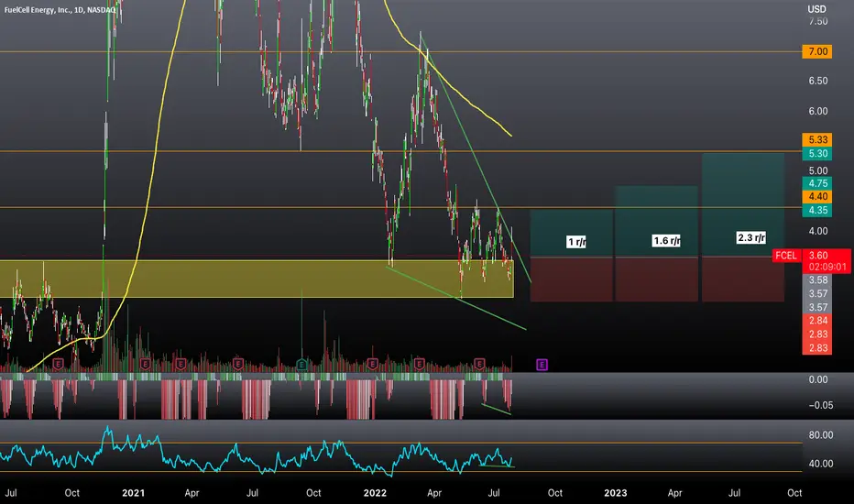Select the orange 5.33 price label
Screen dimensions: 854x504
point(817,140)
